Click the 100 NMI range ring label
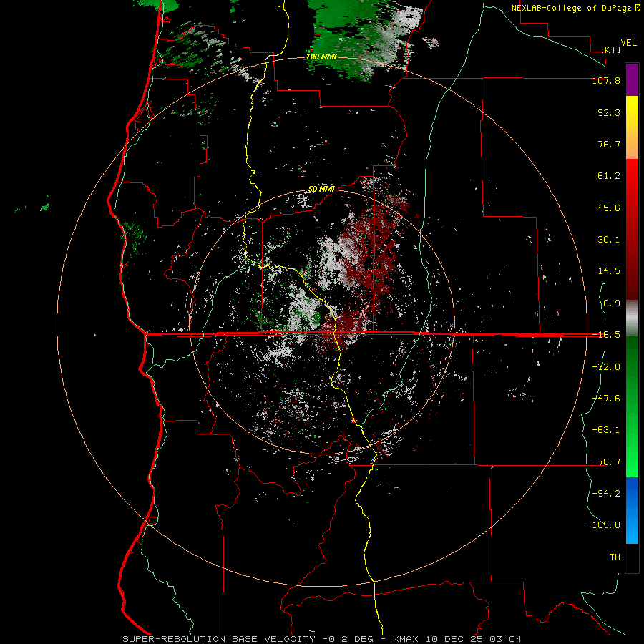The height and width of the screenshot is (644, 644). [x=321, y=57]
